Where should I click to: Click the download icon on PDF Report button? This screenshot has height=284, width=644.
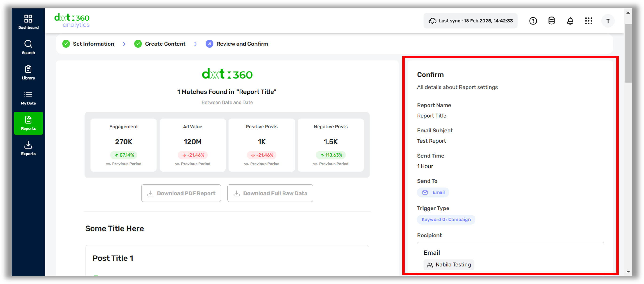pyautogui.click(x=150, y=193)
